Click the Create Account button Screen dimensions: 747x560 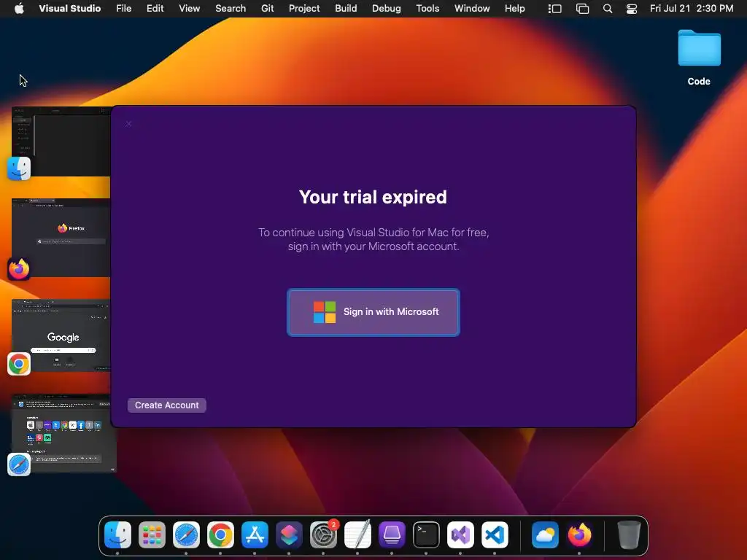[167, 405]
